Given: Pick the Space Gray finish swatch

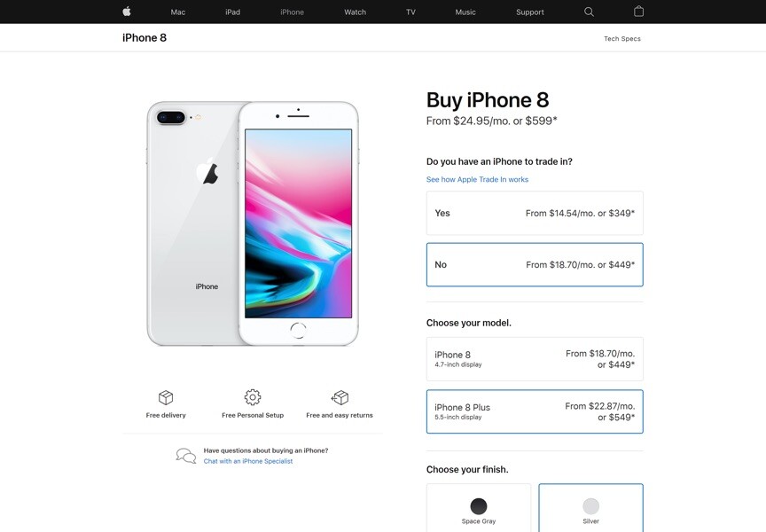Looking at the screenshot, I should (x=479, y=508).
